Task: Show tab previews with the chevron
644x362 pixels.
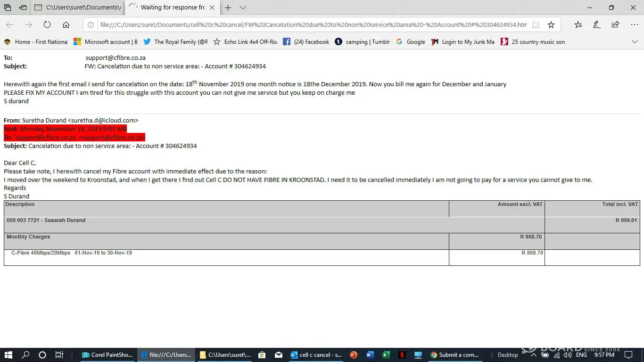Action: coord(243,8)
